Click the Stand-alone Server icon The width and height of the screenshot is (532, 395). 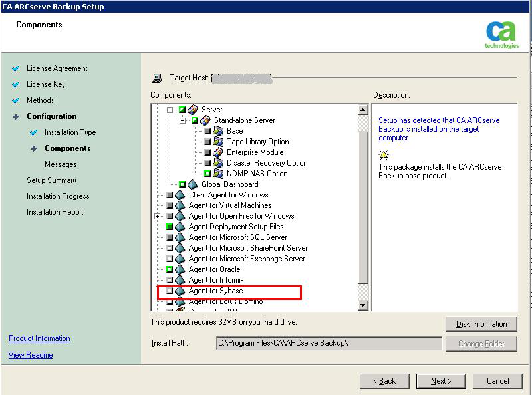[x=205, y=120]
